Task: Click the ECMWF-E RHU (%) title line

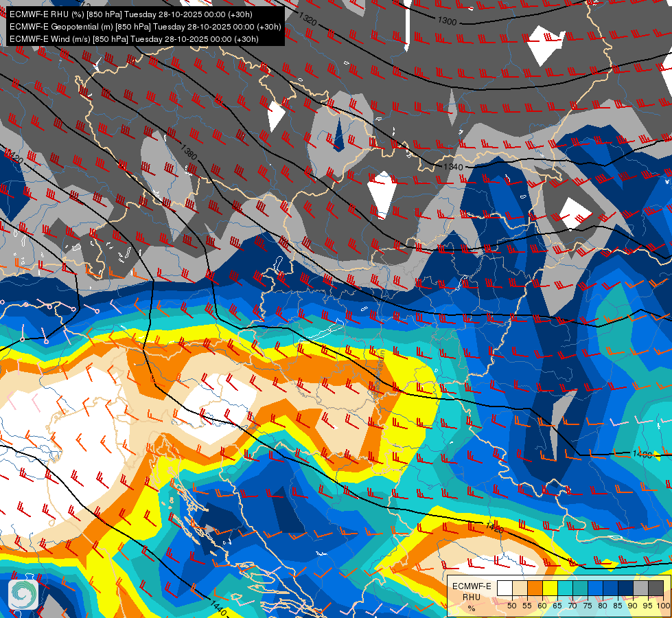Action: tap(130, 14)
